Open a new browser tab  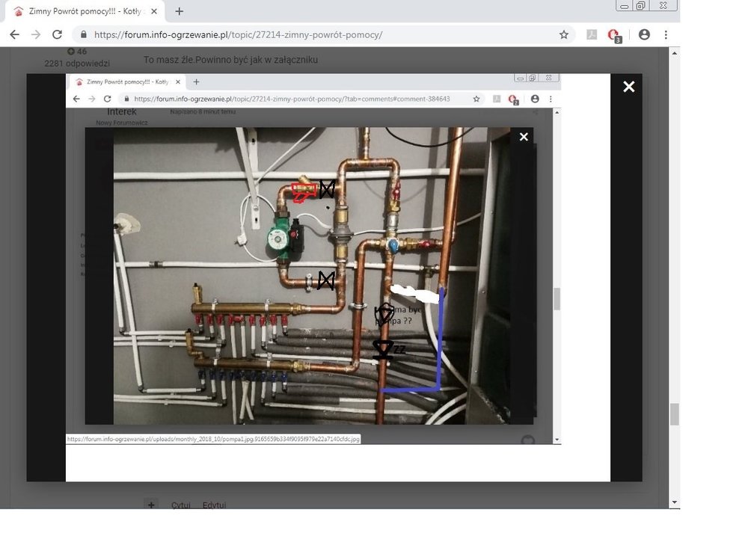pyautogui.click(x=180, y=11)
